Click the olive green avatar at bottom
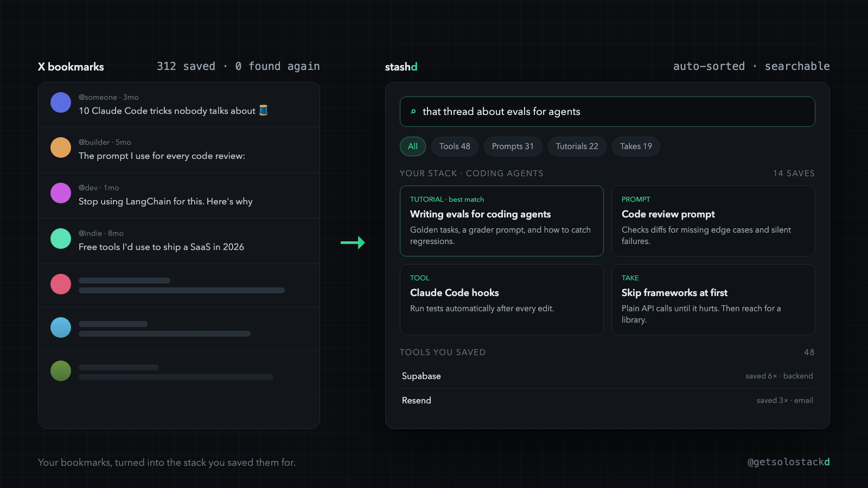 [x=61, y=371]
